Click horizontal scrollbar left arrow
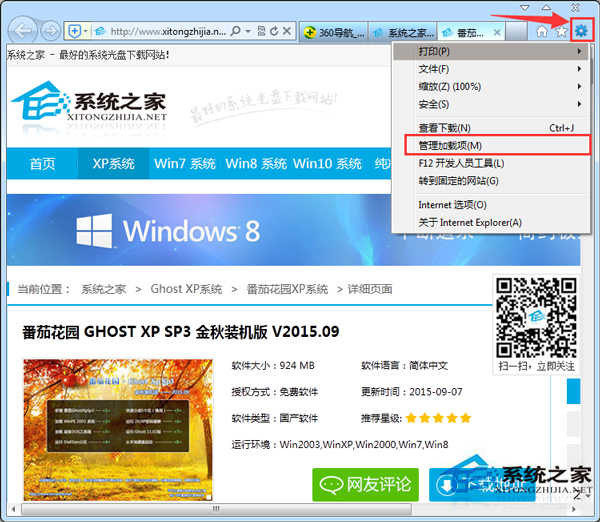The image size is (600, 522). coord(13,509)
